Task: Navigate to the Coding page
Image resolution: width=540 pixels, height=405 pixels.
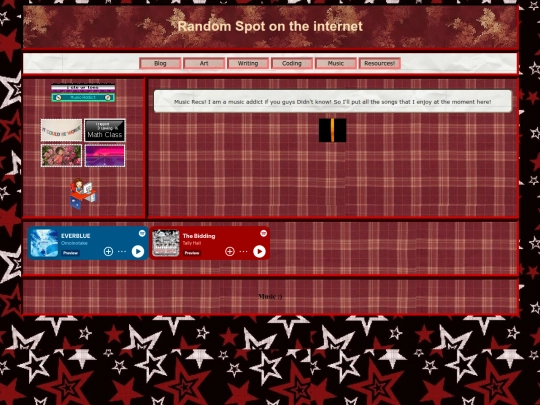Action: tap(292, 63)
